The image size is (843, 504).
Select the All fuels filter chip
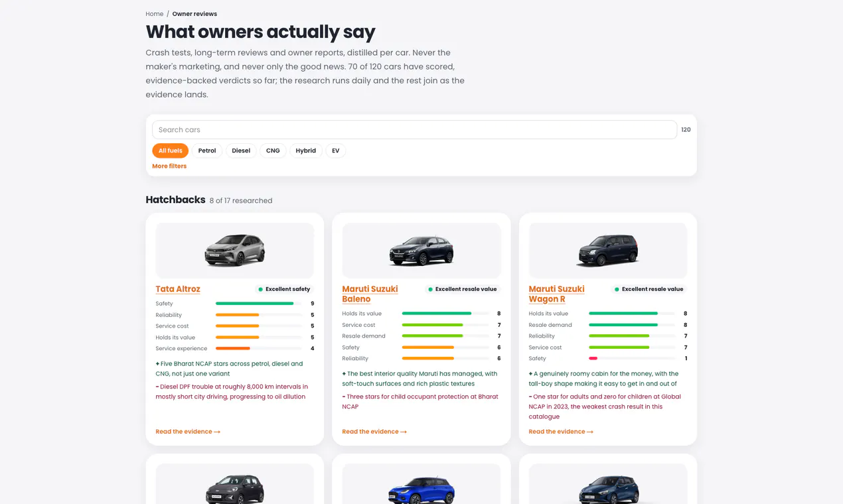tap(170, 151)
